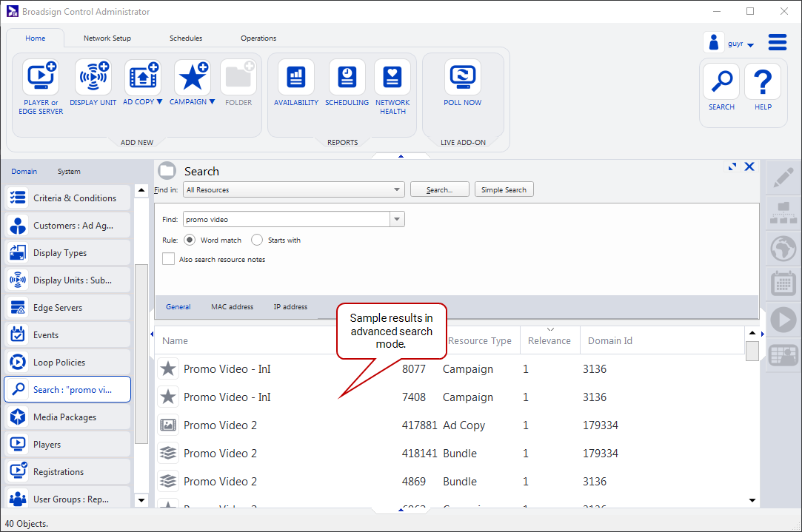Select the Word match rule

pyautogui.click(x=190, y=240)
